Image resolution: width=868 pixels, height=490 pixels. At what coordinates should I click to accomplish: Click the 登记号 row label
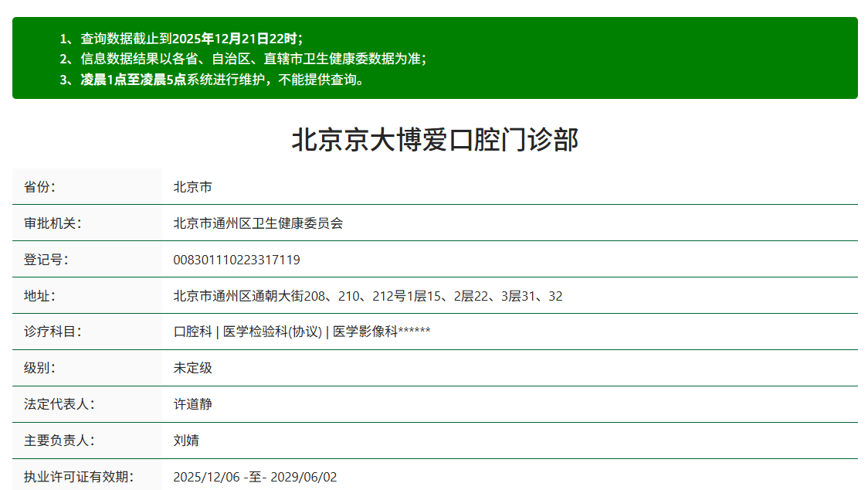coord(42,259)
